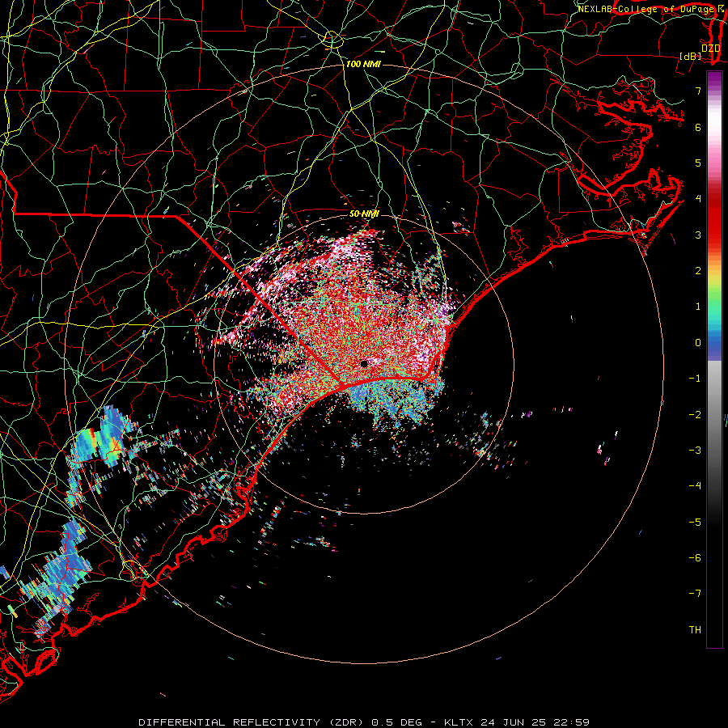Click the 4 dB label on color scale
This screenshot has width=728, height=728.
698,199
